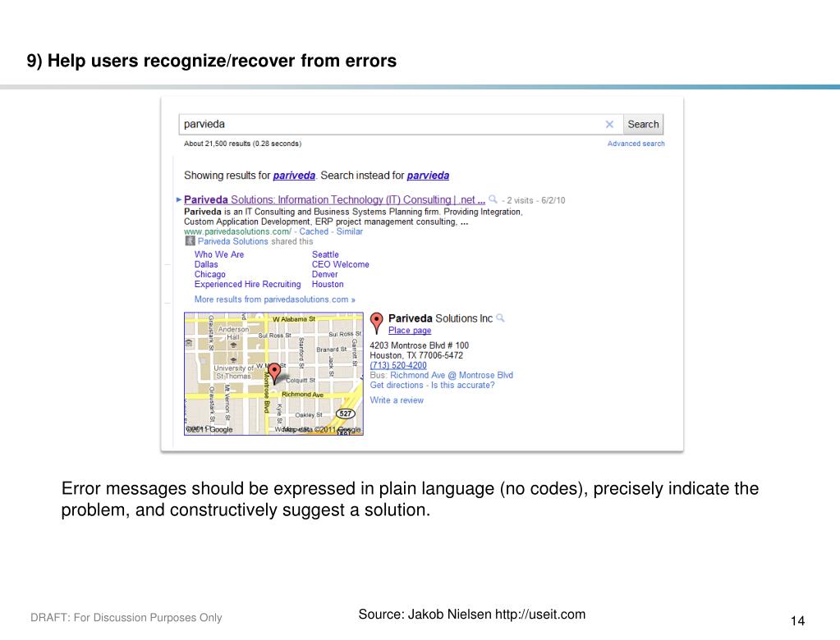Open the CEO Welcome sitelink
The image size is (840, 640).
340,264
